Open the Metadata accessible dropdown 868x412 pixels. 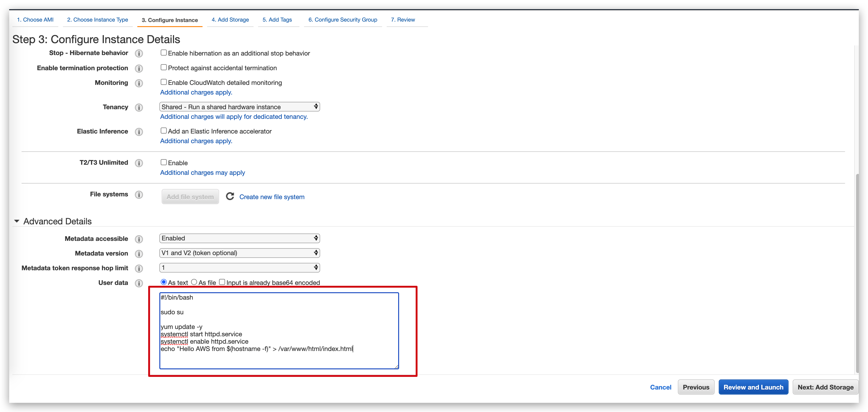240,238
